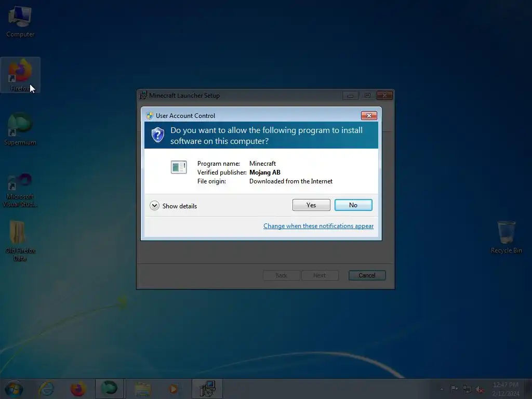Image resolution: width=532 pixels, height=399 pixels.
Task: Click No in User Account Control dialog
Action: tap(353, 205)
